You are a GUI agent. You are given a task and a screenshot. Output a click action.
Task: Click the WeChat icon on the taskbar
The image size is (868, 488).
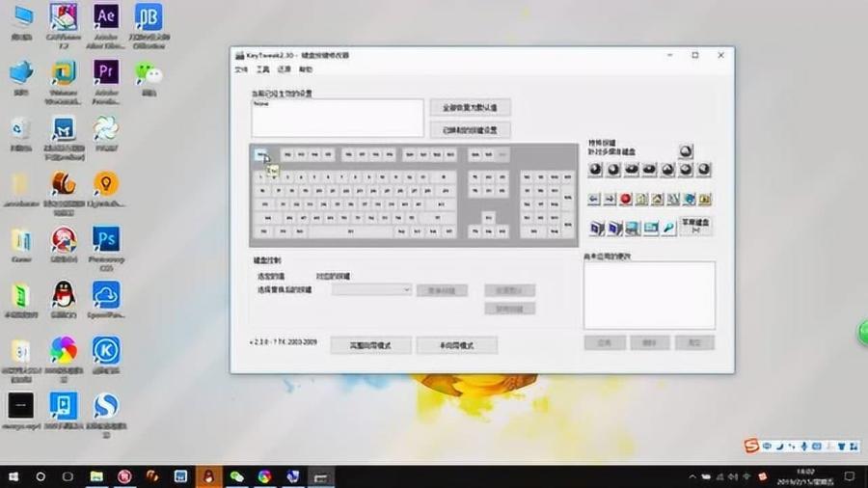click(x=236, y=476)
